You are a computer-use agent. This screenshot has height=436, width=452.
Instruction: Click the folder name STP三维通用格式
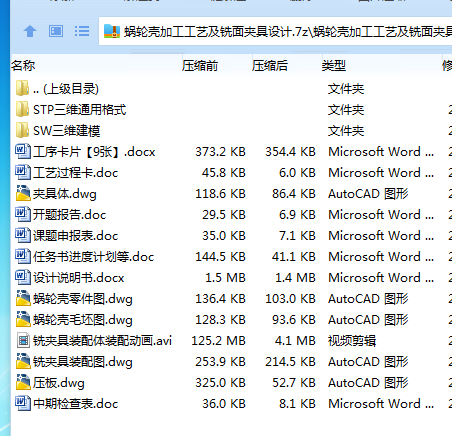[x=80, y=110]
